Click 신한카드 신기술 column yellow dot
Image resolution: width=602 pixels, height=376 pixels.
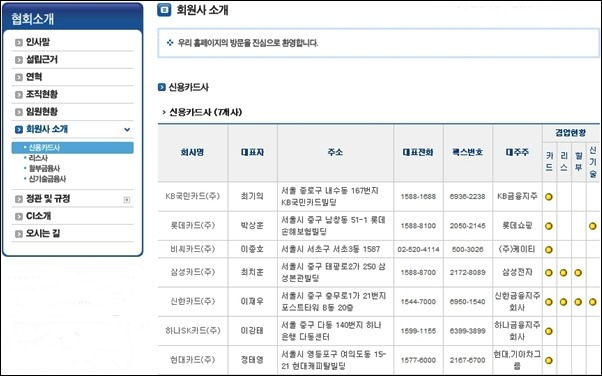593,302
